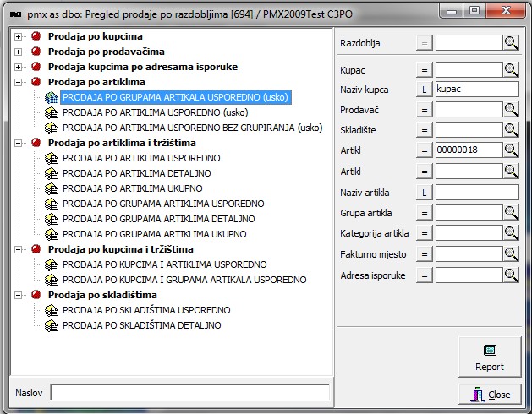Open Fakturno mjesto lookup magnifier
The width and height of the screenshot is (532, 414).
point(512,254)
